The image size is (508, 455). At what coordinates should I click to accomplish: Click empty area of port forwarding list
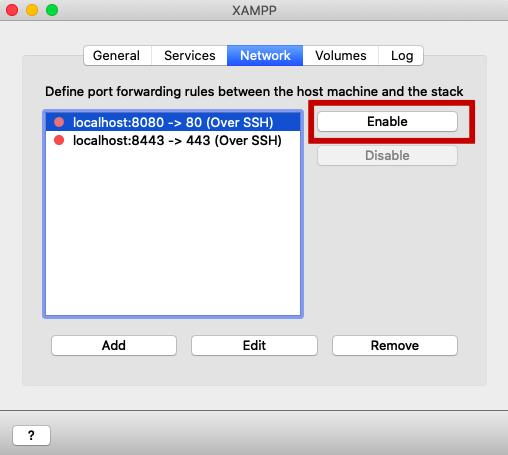pyautogui.click(x=173, y=233)
